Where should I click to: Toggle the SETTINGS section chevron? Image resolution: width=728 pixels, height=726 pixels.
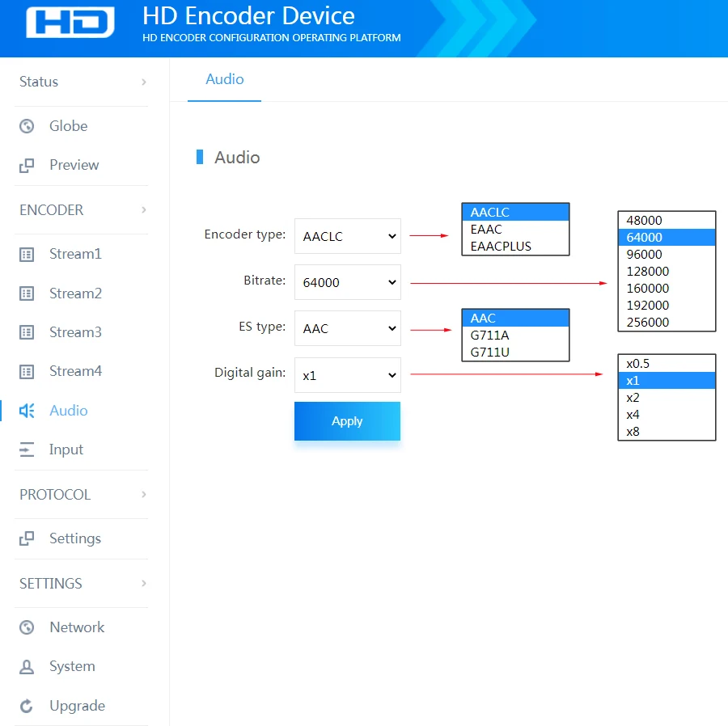click(144, 583)
